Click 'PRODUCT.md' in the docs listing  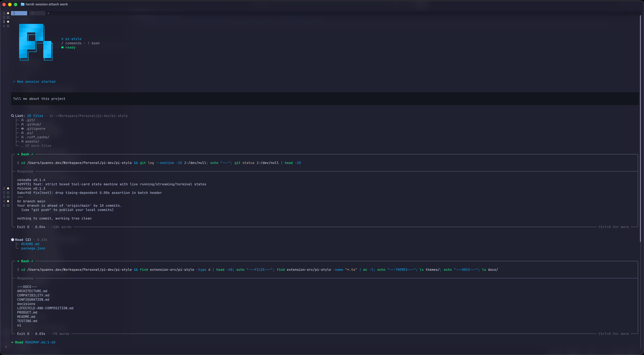(x=27, y=312)
